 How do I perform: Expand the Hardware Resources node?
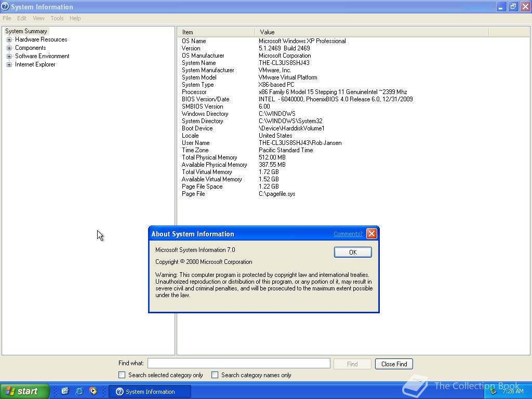(x=9, y=39)
